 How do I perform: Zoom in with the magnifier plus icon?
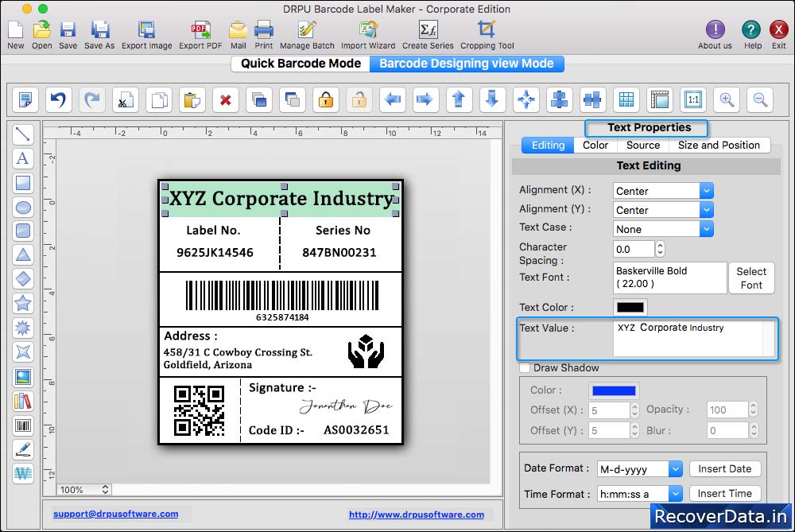727,99
